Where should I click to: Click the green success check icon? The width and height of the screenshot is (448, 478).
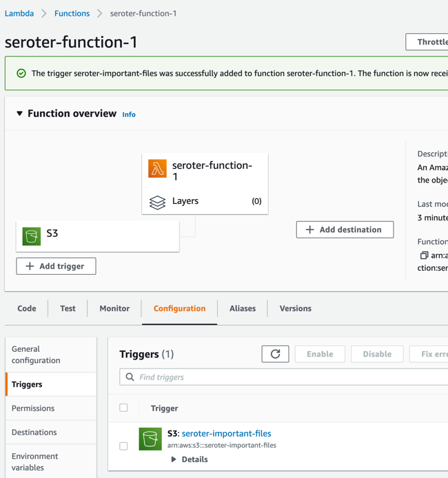[x=21, y=73]
